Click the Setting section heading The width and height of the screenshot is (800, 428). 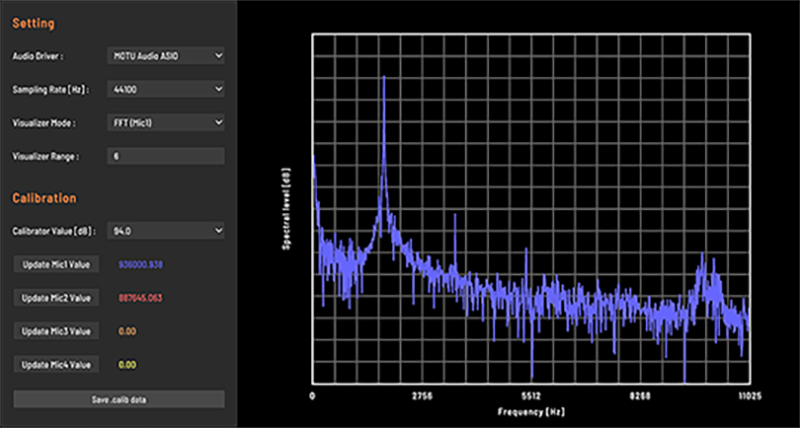[34, 23]
